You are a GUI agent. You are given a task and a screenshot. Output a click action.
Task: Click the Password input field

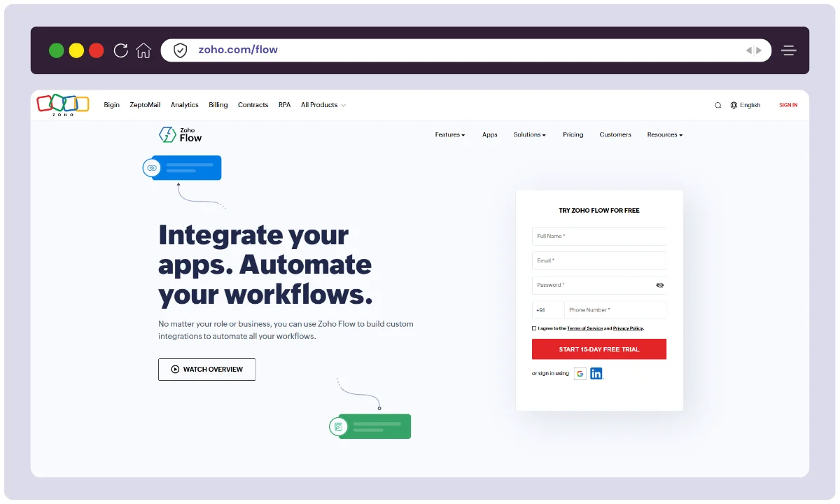click(599, 285)
